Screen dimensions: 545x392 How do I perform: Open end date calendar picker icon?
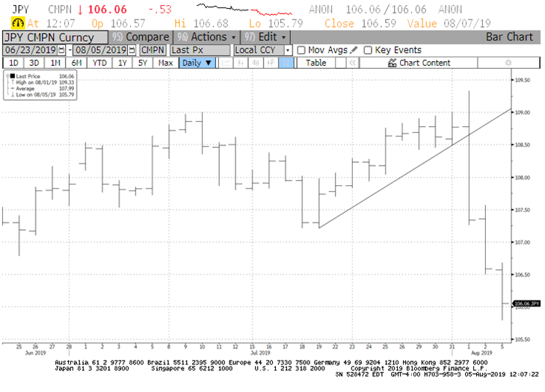[132, 50]
